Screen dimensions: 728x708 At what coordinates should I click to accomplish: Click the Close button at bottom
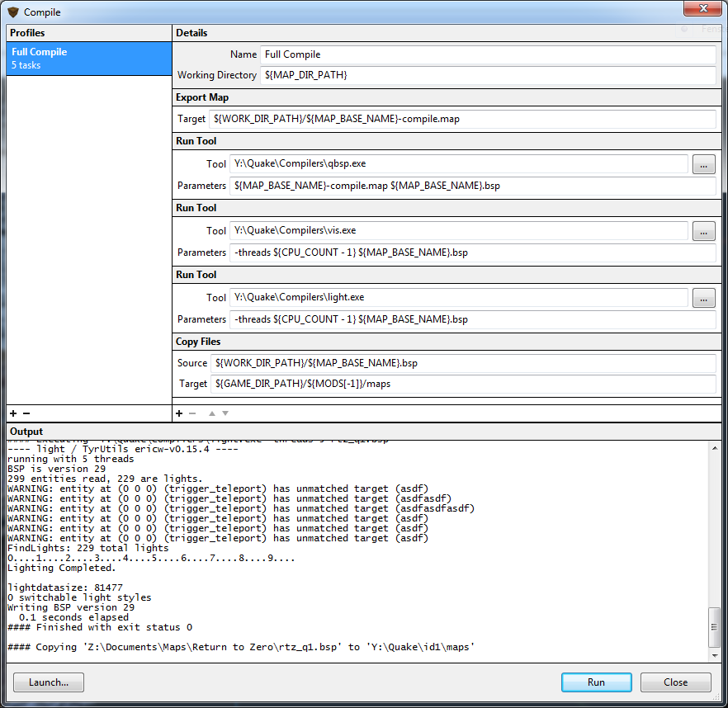[675, 682]
